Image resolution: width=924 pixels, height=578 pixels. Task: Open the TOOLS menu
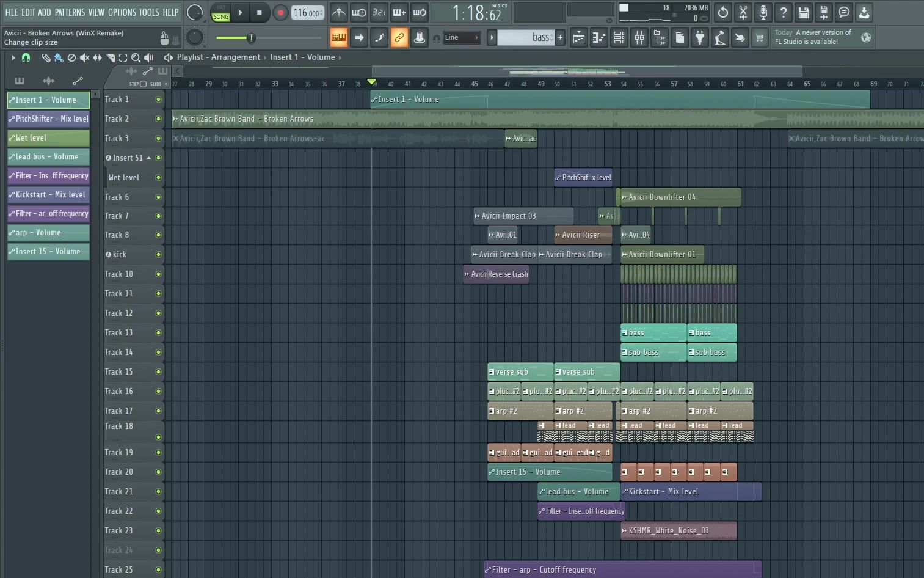click(x=148, y=12)
